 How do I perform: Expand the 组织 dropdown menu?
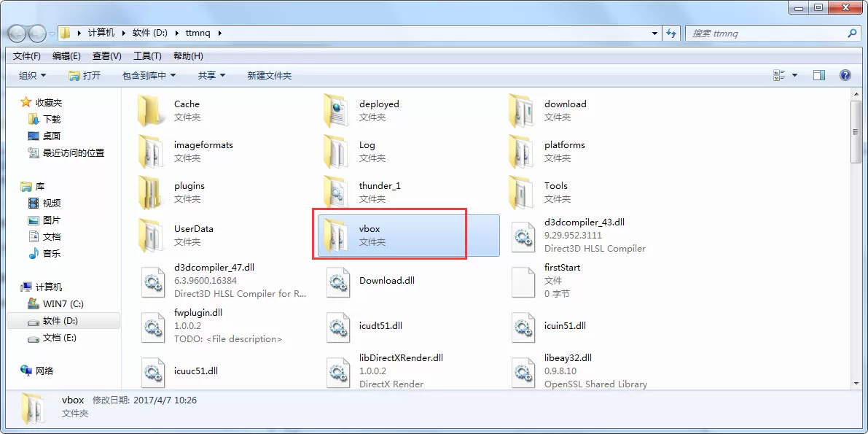[x=33, y=75]
